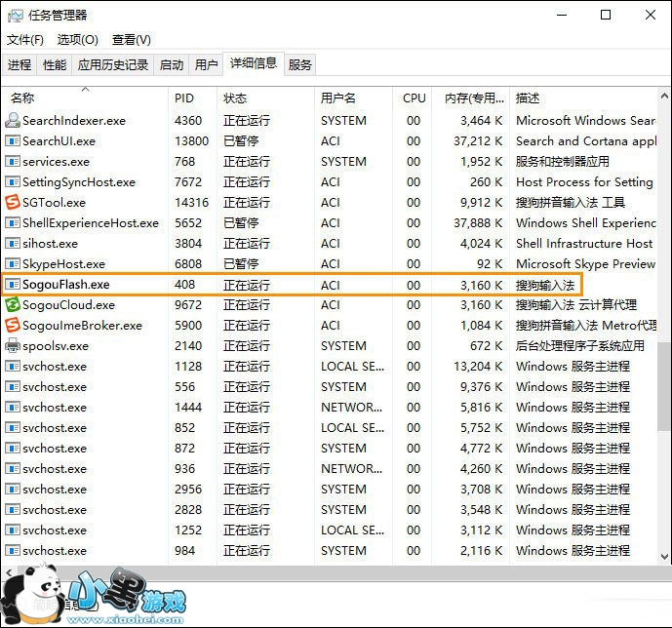Select the 详细信息 tab

point(254,63)
